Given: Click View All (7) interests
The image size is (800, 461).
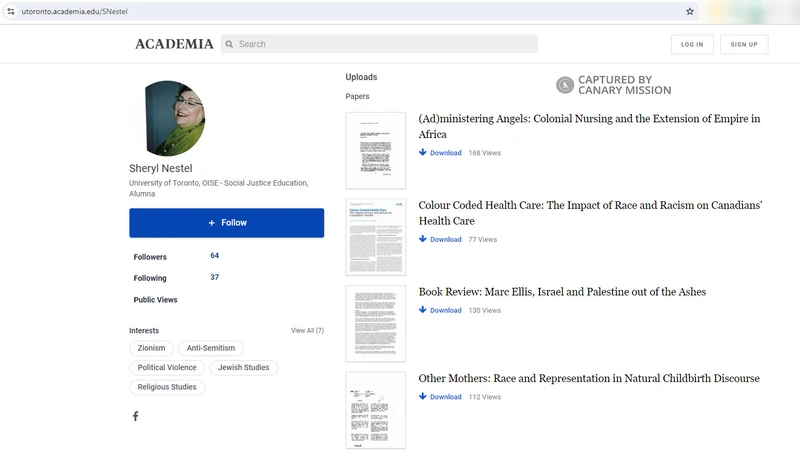Looking at the screenshot, I should [307, 330].
